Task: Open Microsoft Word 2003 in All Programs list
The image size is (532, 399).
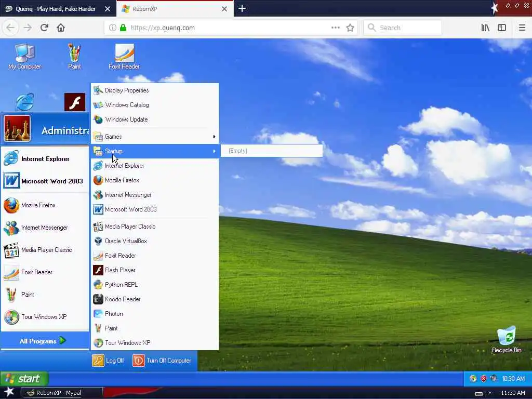Action: click(155, 209)
